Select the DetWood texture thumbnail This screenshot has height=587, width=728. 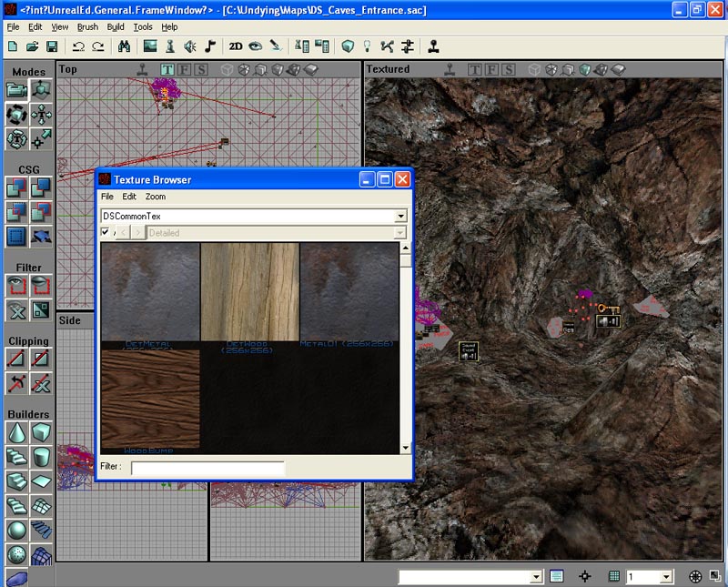click(249, 292)
